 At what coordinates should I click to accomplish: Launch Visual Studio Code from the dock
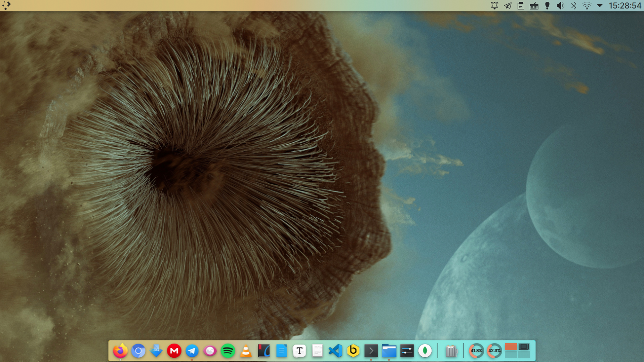(335, 351)
